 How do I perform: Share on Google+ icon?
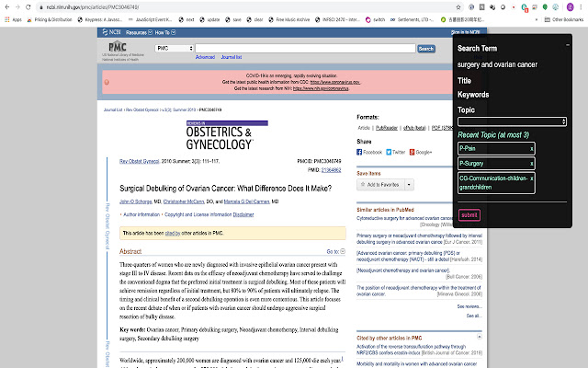(412, 152)
